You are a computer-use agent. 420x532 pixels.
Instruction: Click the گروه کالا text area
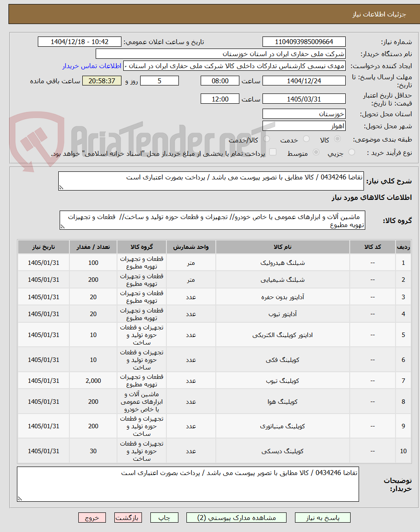point(213,220)
